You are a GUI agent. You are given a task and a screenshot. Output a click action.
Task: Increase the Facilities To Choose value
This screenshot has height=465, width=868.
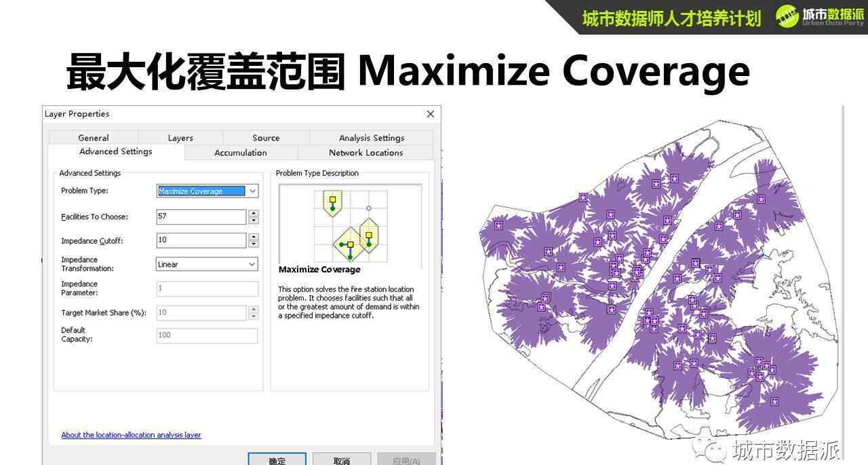pyautogui.click(x=254, y=213)
